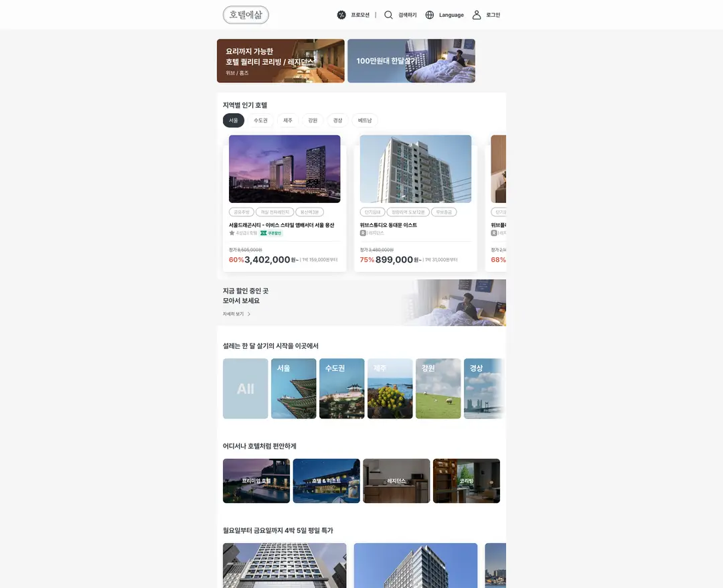
Task: Click the star rating icon on 서울드래곤시티 card
Action: point(232,233)
